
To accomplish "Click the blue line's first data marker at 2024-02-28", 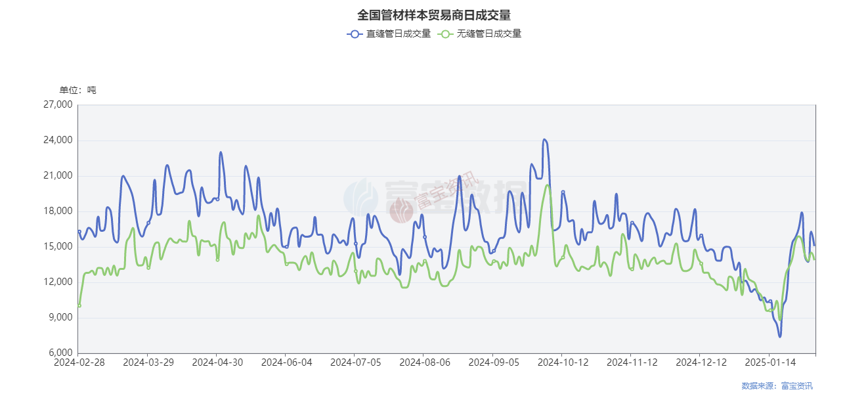I will (x=79, y=231).
